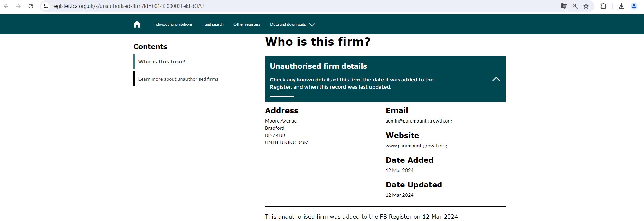Click the 12 Mar 2024 value under Date Updated
644x221 pixels.
click(x=399, y=195)
